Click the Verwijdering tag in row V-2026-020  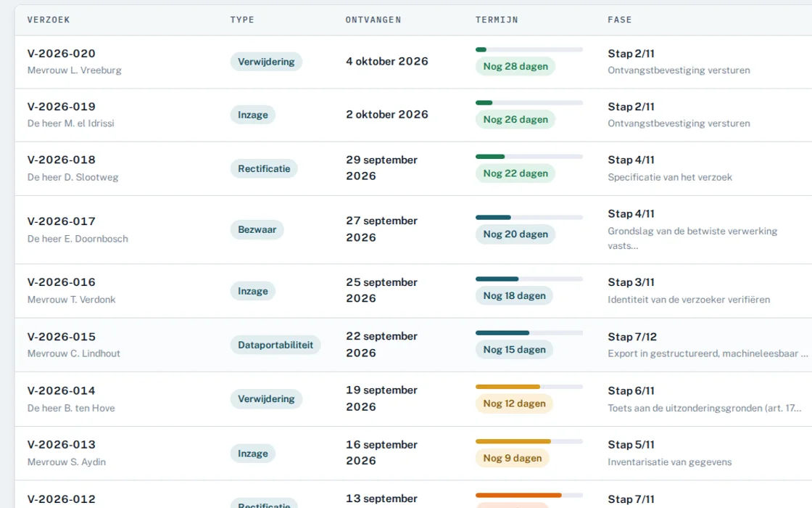point(266,62)
